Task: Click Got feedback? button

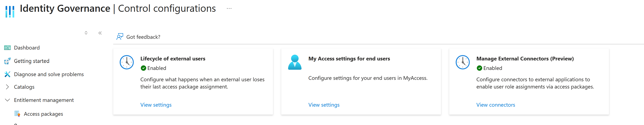Action: [143, 37]
